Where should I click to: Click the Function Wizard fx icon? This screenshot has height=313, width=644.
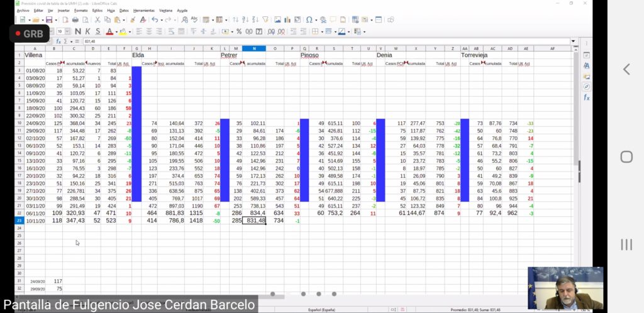click(58, 41)
